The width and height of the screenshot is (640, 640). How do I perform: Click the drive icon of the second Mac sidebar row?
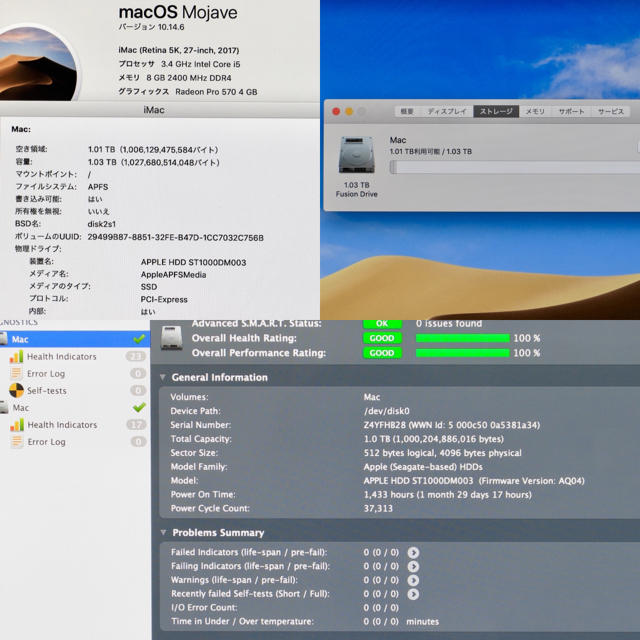pyautogui.click(x=4, y=407)
